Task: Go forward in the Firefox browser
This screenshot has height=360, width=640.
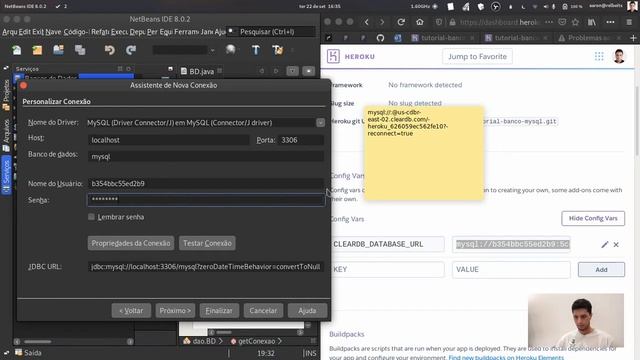Action: pyautogui.click(x=382, y=22)
